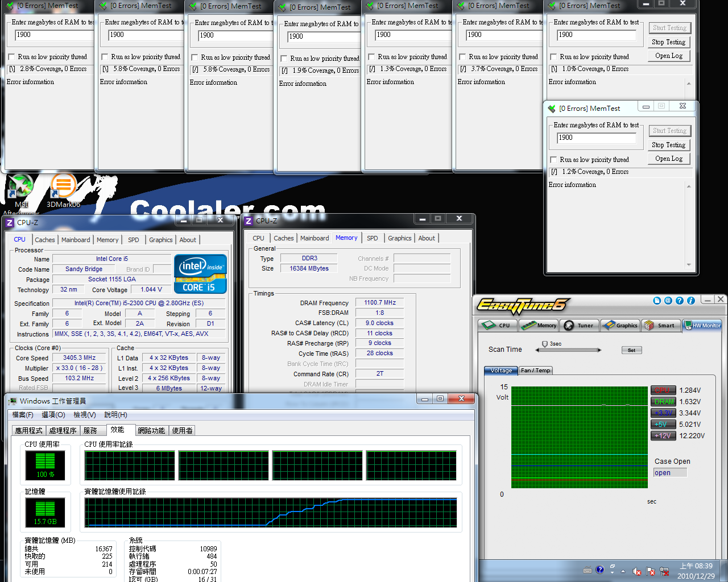
Task: Enable low priority thread in 1.0% Coverage MemTest
Action: [553, 57]
